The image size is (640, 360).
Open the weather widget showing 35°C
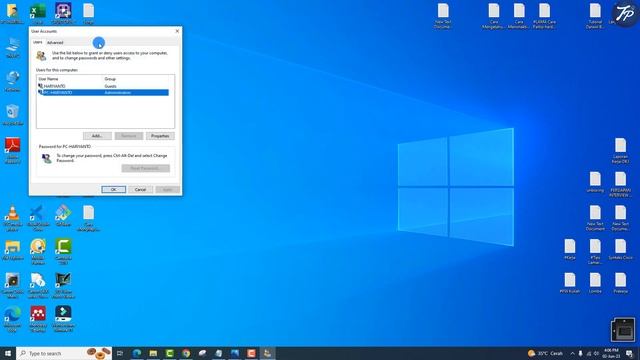coord(545,353)
